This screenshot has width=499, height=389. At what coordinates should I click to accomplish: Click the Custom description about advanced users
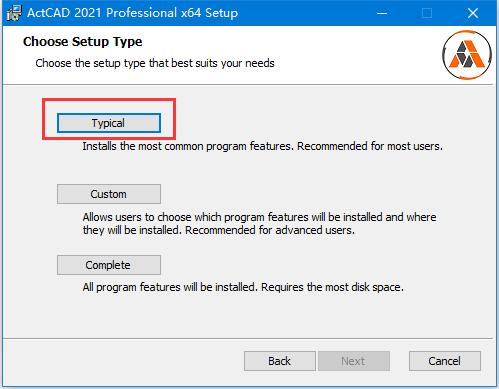[x=259, y=223]
